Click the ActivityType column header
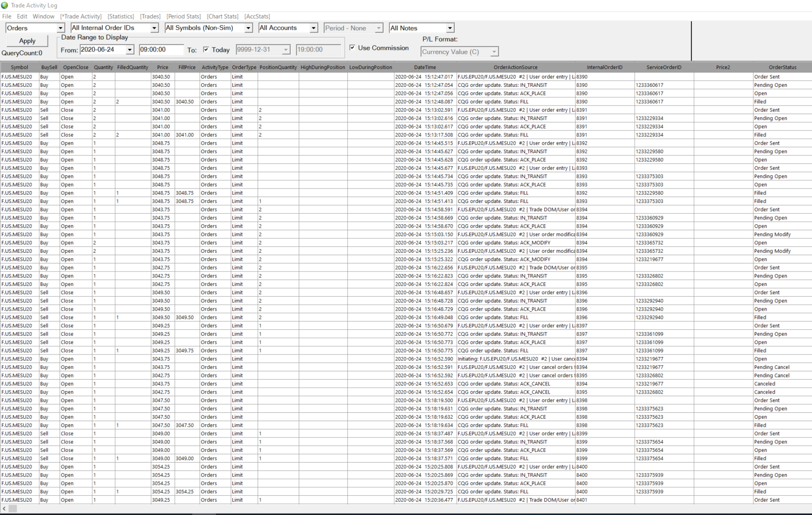 click(x=215, y=67)
